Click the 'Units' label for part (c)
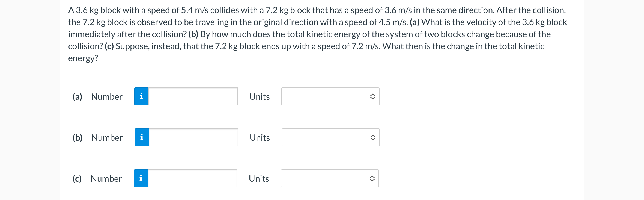Image resolution: width=644 pixels, height=200 pixels. 258,178
